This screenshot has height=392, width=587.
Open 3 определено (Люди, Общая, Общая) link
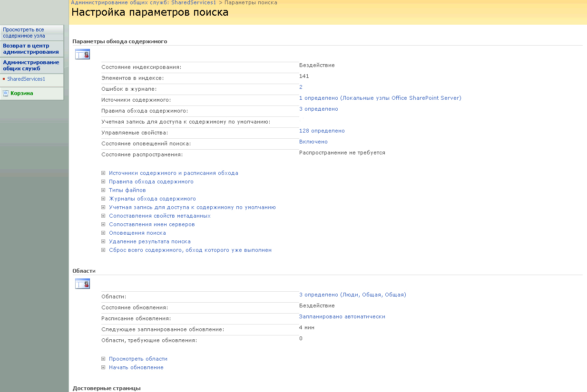click(x=352, y=295)
